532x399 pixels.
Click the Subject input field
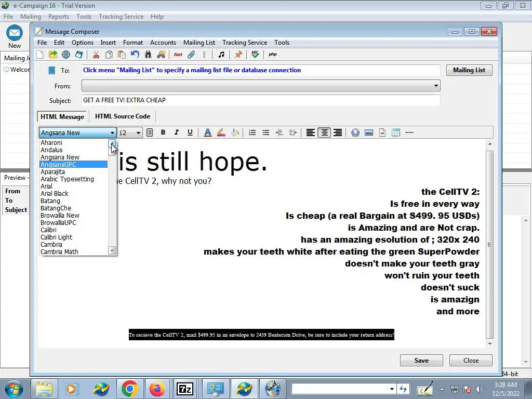pos(261,100)
